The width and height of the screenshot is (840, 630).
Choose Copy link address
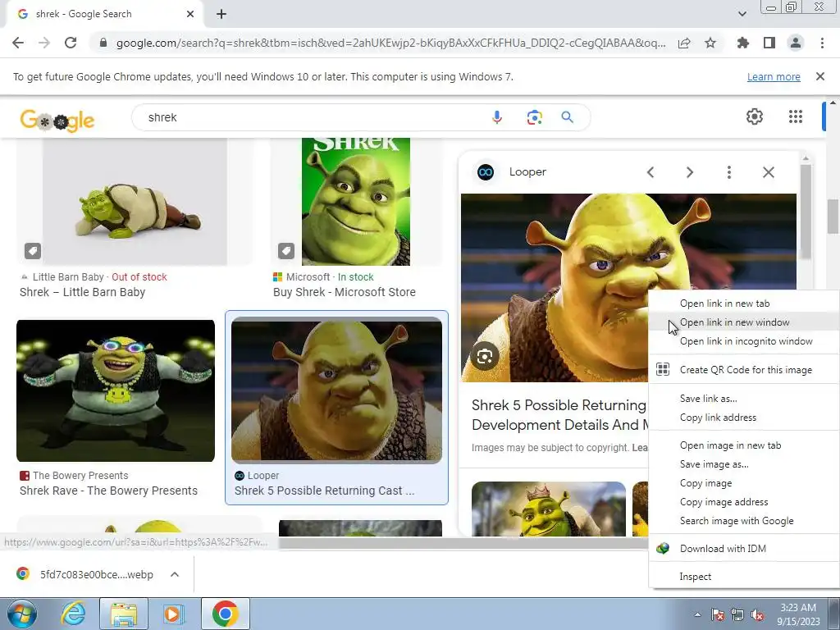744,418
